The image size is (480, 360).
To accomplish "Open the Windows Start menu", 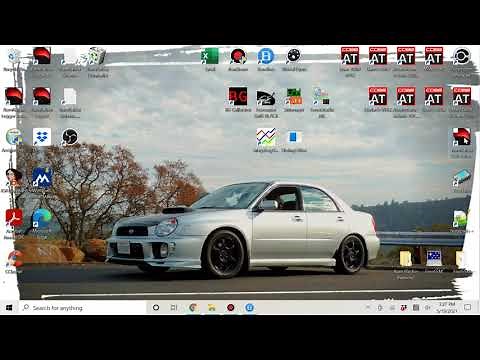I will 9,308.
